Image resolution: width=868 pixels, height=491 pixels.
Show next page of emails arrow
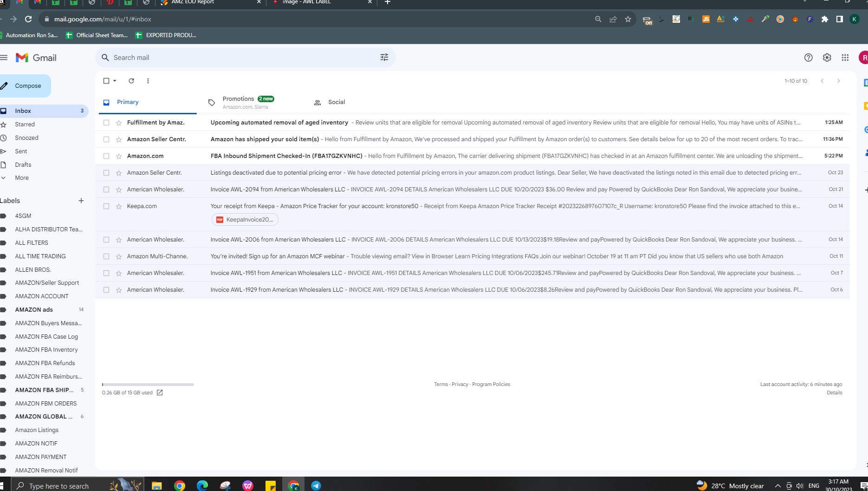839,81
